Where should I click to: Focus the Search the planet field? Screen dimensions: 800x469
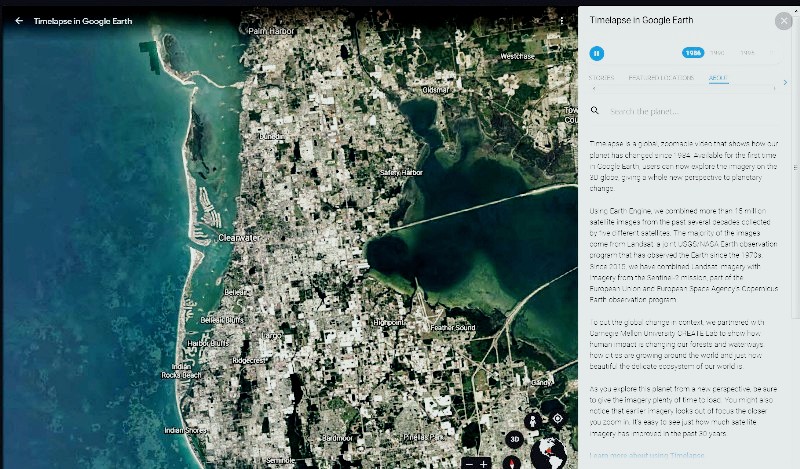tap(684, 111)
